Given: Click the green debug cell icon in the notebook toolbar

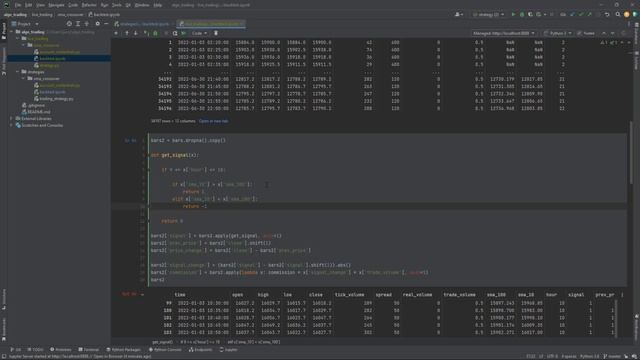Looking at the screenshot, I should (155, 33).
